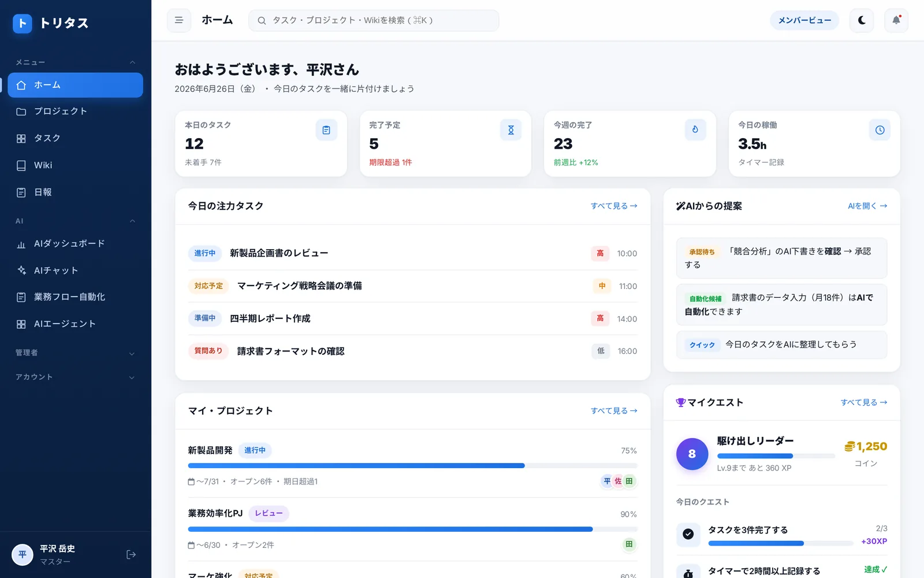Click magic wand icon beside AIからの提案
Screen dimensions: 924x578
(x=681, y=206)
